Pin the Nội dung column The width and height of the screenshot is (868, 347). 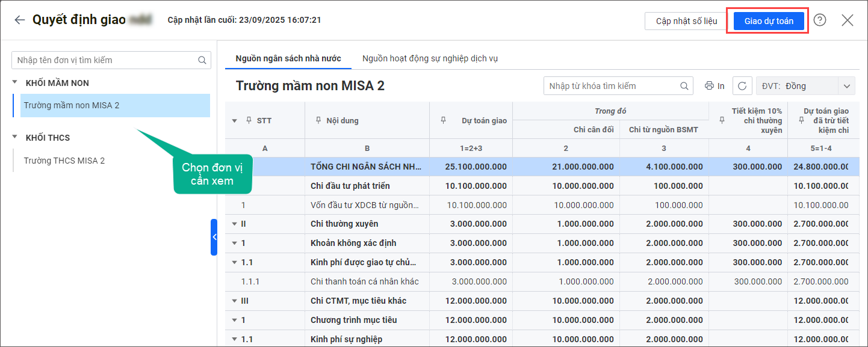pyautogui.click(x=318, y=120)
